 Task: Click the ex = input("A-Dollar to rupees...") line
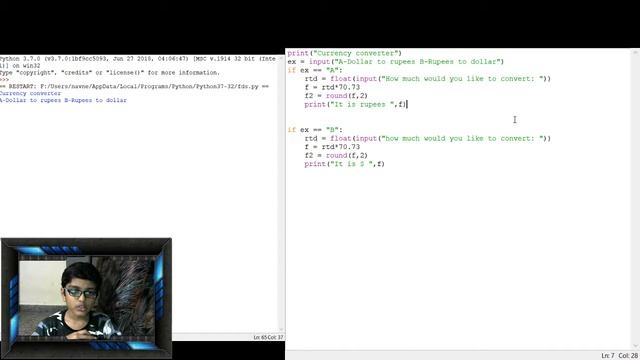point(396,62)
